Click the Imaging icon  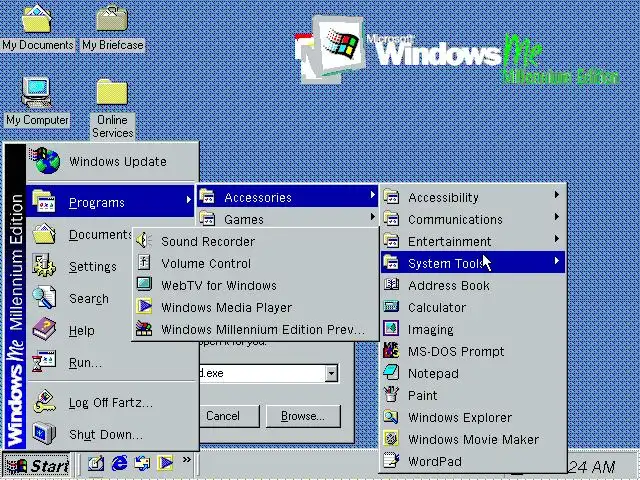[x=391, y=329]
